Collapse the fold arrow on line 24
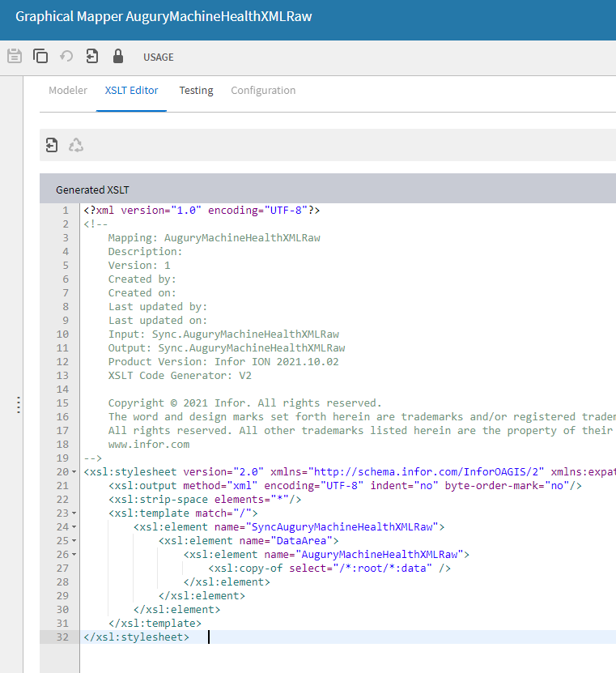The height and width of the screenshot is (673, 616). point(74,526)
